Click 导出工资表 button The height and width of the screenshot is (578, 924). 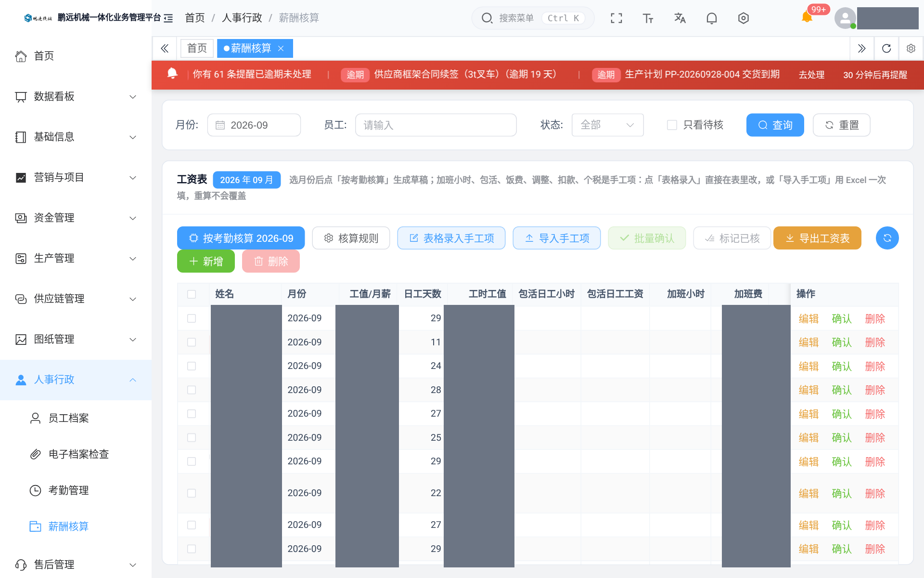pos(817,238)
